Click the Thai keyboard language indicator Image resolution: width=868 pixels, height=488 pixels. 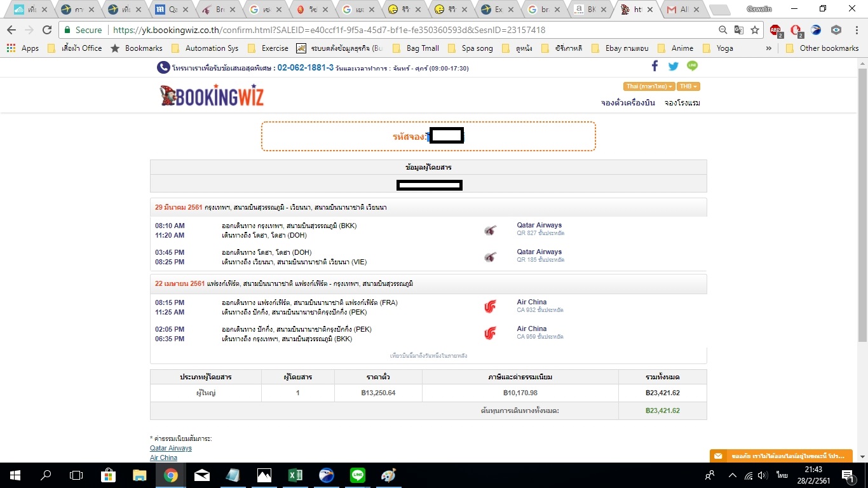click(782, 475)
